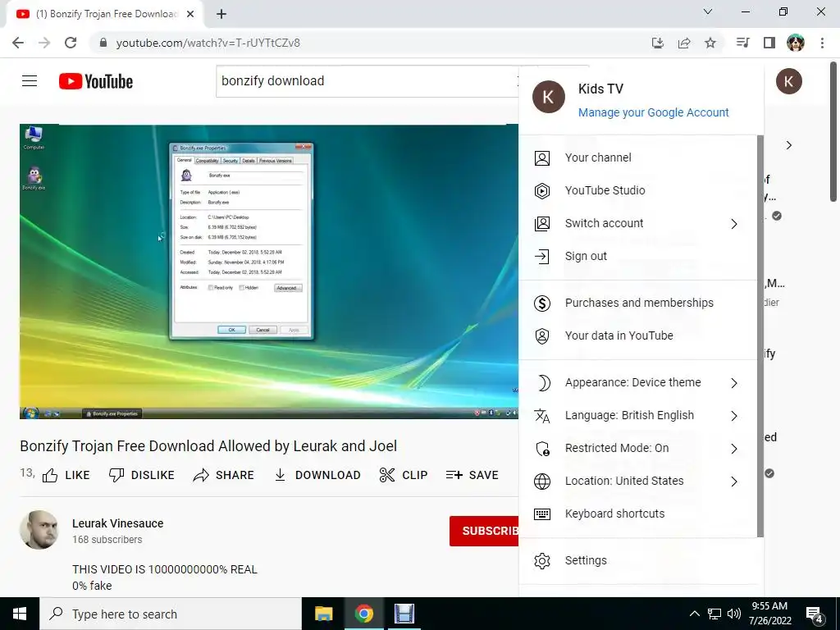
Task: Go back to previous page
Action: [18, 43]
